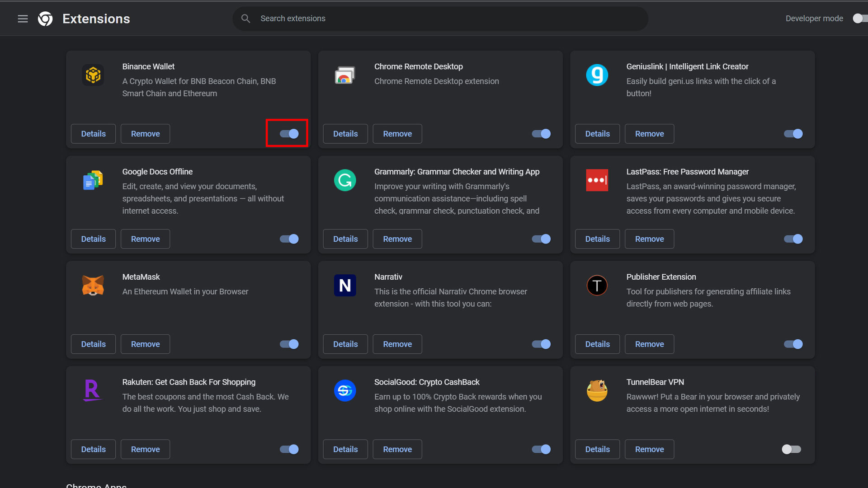Click the Chrome logo icon
This screenshot has height=488, width=868.
tap(45, 19)
